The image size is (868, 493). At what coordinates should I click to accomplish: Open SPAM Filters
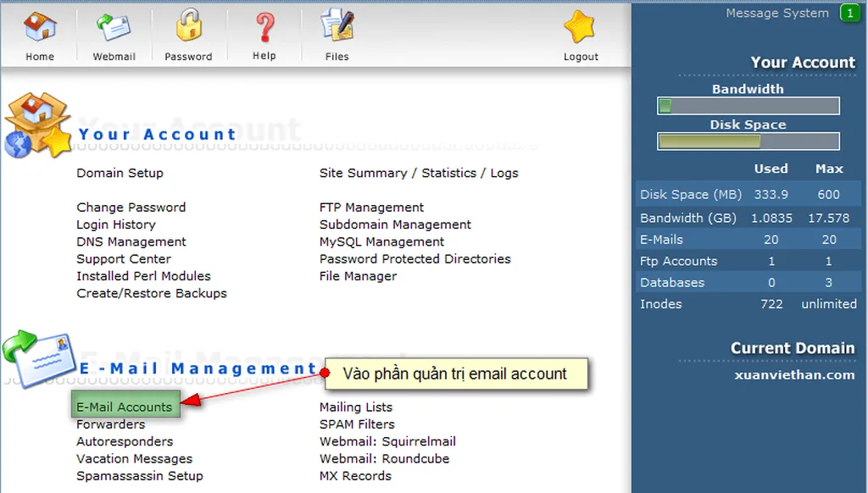pyautogui.click(x=357, y=424)
